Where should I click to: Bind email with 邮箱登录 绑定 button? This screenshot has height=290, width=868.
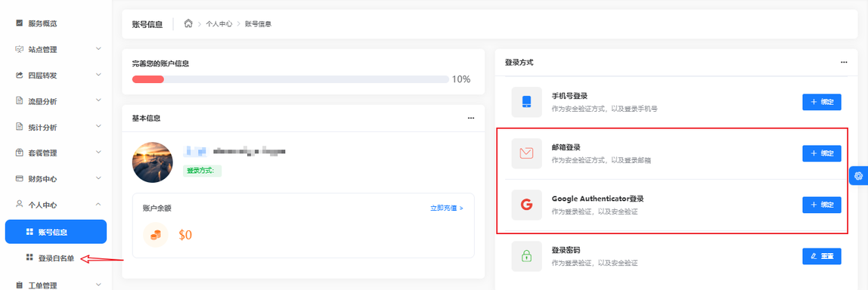tap(822, 153)
